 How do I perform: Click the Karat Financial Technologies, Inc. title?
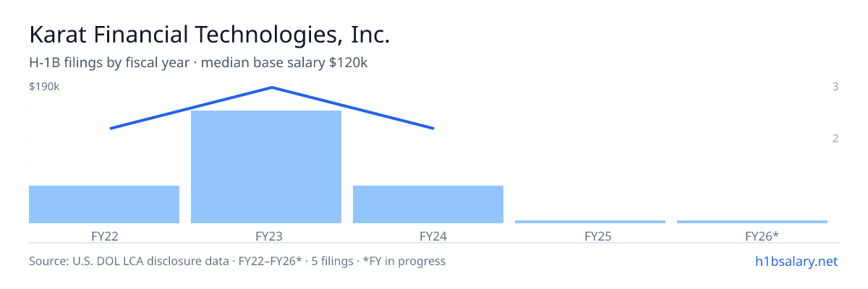click(x=210, y=35)
